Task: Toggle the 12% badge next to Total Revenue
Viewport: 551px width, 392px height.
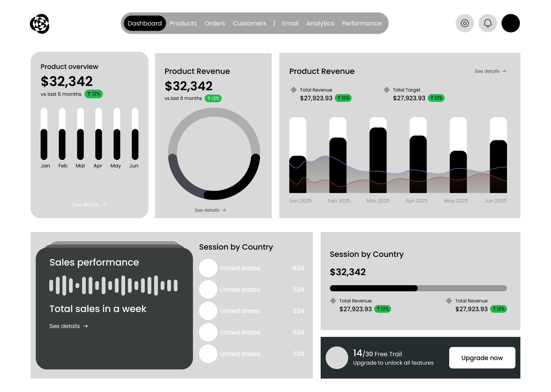Action: click(343, 98)
